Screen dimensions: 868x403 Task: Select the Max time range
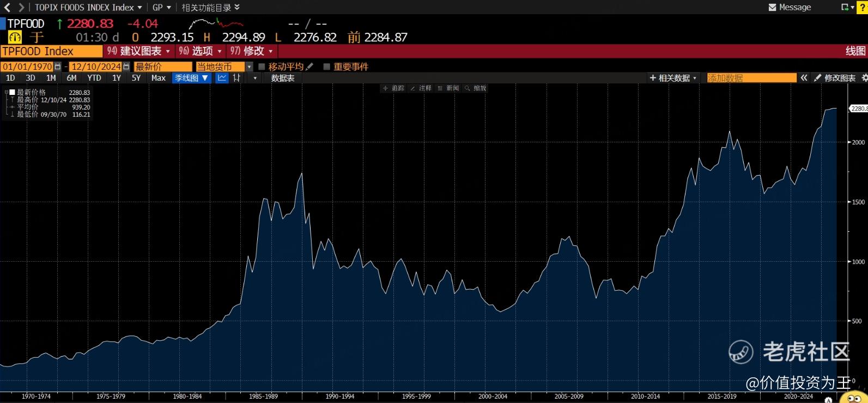click(159, 78)
